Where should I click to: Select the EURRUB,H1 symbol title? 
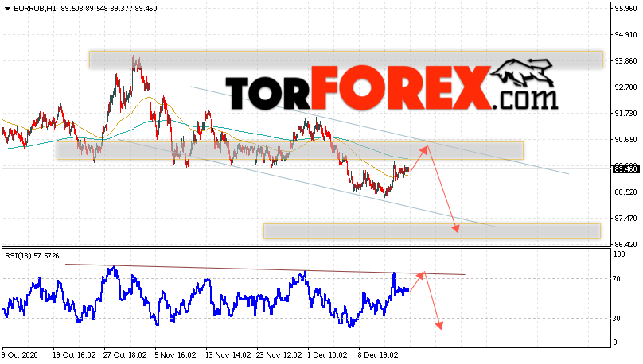pyautogui.click(x=35, y=9)
